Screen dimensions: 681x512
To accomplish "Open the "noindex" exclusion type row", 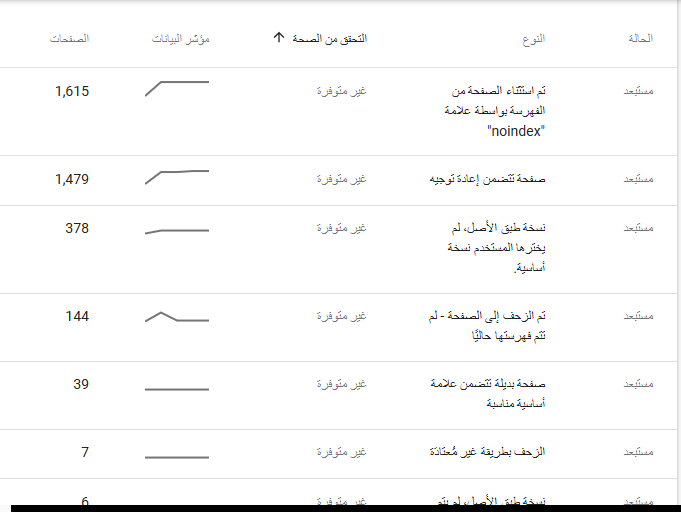I will click(498, 111).
